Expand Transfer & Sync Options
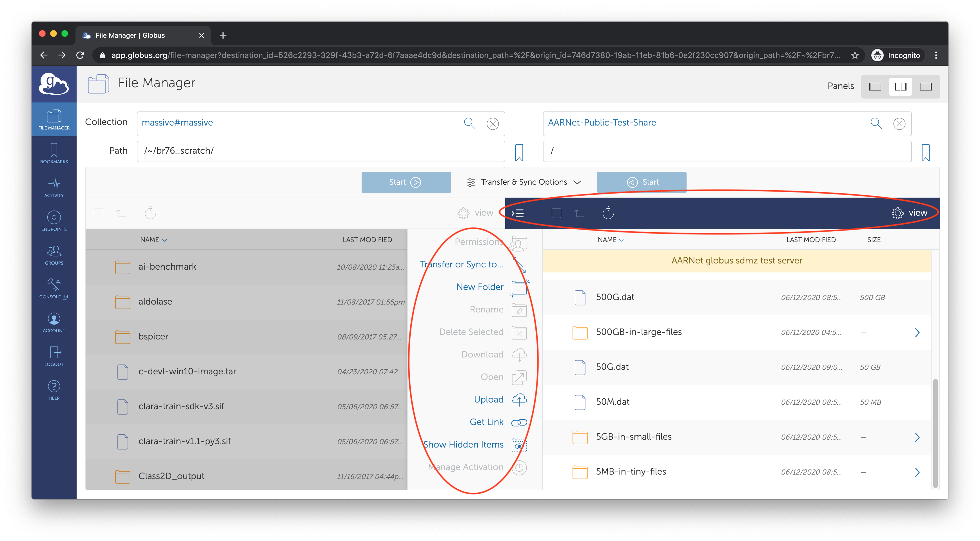The height and width of the screenshot is (541, 980). [524, 182]
